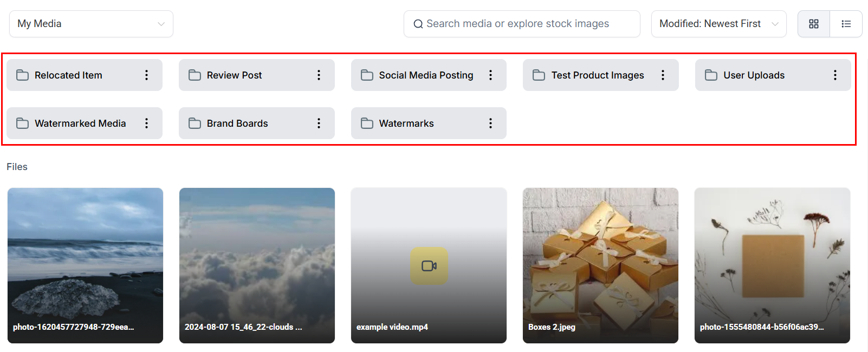This screenshot has width=868, height=352.
Task: Open three-dot menu for Social Media Posting
Action: coord(490,75)
